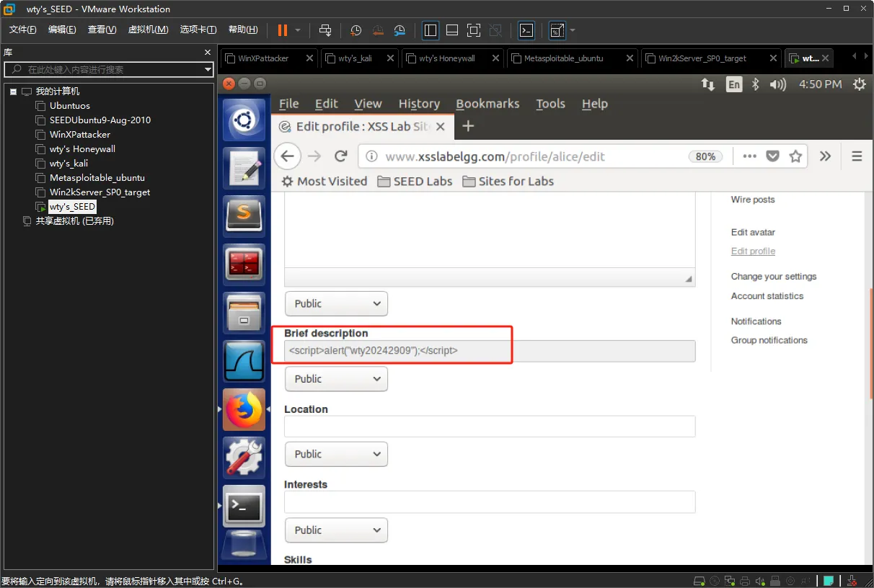
Task: Open the snapshot manager with wrench clock
Action: [x=400, y=30]
